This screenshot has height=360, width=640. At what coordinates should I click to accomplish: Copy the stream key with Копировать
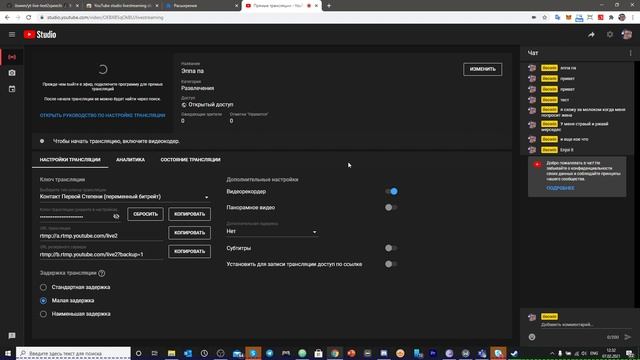189,214
